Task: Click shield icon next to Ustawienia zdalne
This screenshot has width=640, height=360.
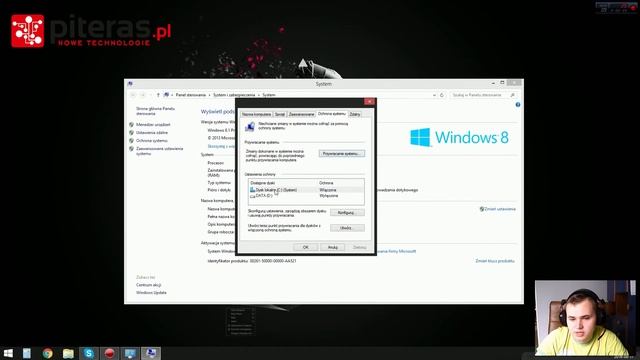Action: pyautogui.click(x=131, y=133)
